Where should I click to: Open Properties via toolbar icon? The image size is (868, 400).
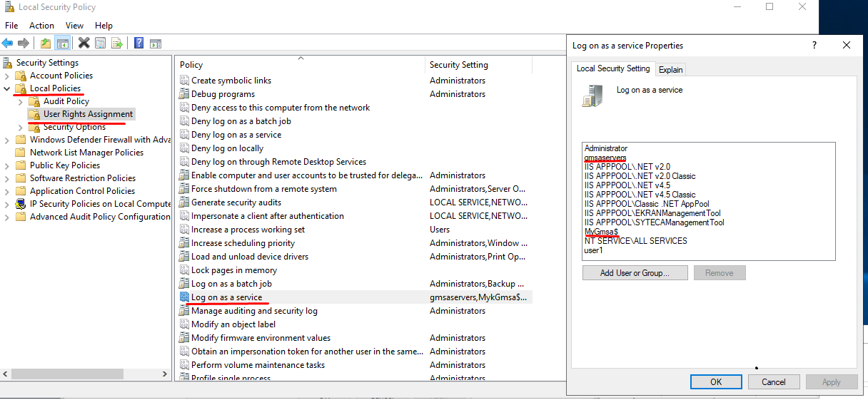(x=101, y=43)
